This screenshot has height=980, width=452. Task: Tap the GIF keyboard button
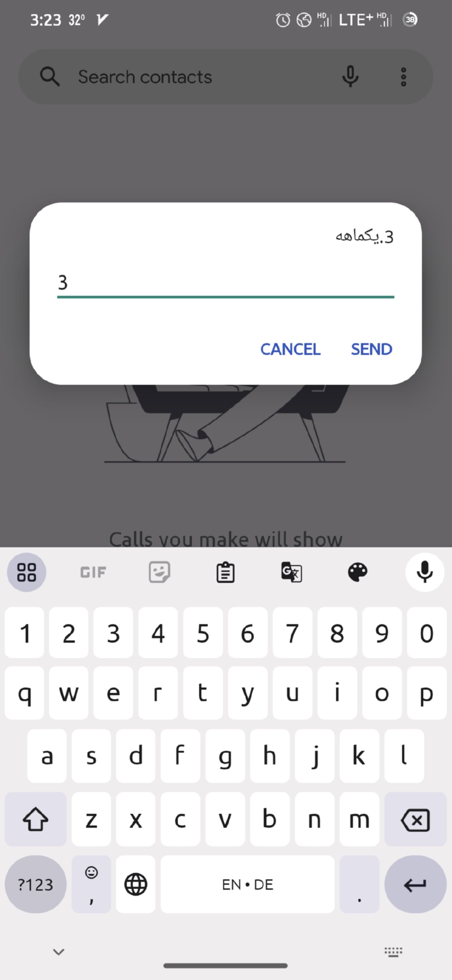click(x=92, y=571)
